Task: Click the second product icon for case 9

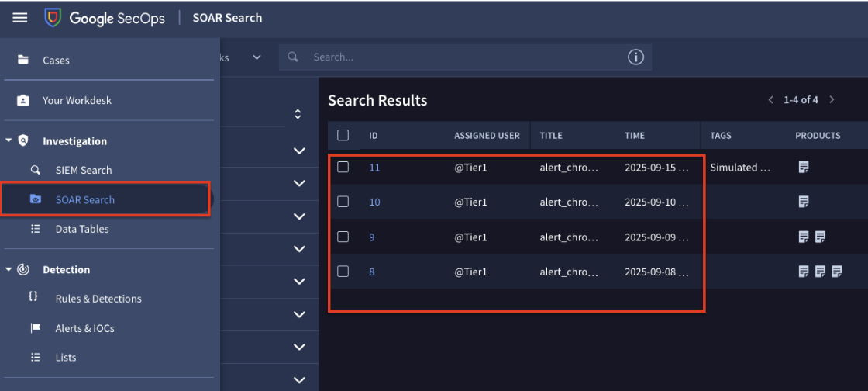Action: click(821, 237)
